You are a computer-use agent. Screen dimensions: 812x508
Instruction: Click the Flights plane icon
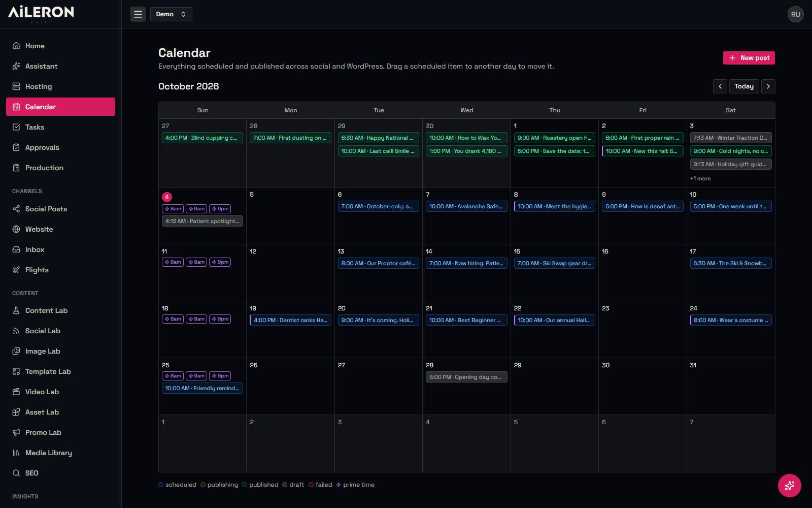point(16,270)
